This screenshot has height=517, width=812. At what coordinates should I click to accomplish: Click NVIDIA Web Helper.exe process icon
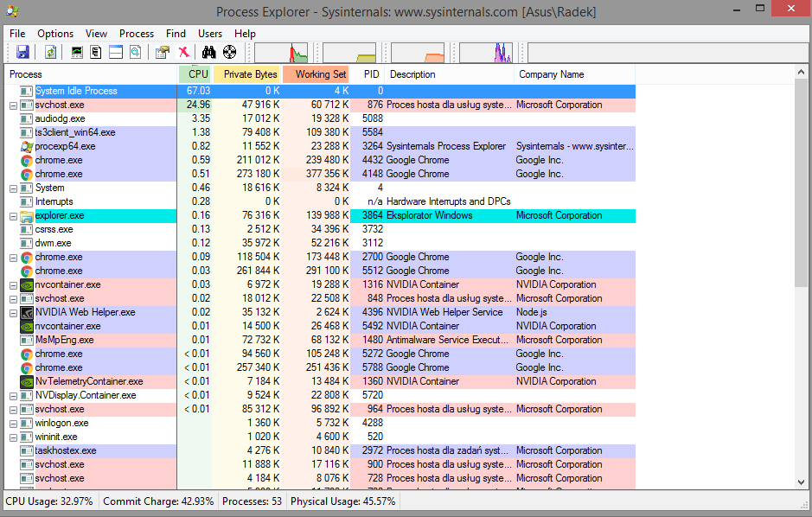[x=27, y=313]
